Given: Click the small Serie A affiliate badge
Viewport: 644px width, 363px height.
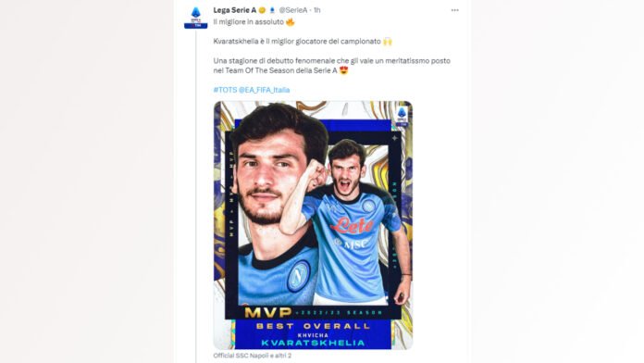Looking at the screenshot, I should tap(271, 10).
